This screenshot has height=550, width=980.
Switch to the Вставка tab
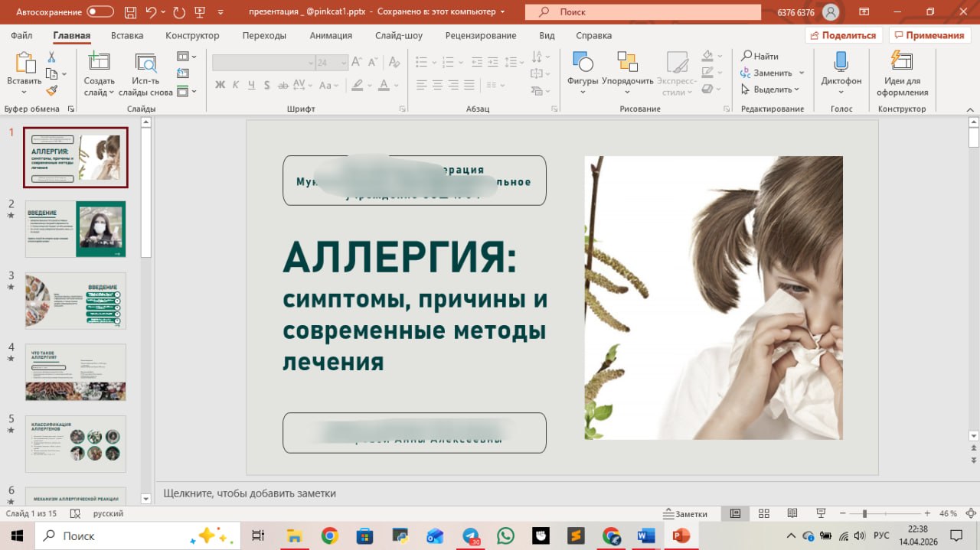tap(127, 35)
